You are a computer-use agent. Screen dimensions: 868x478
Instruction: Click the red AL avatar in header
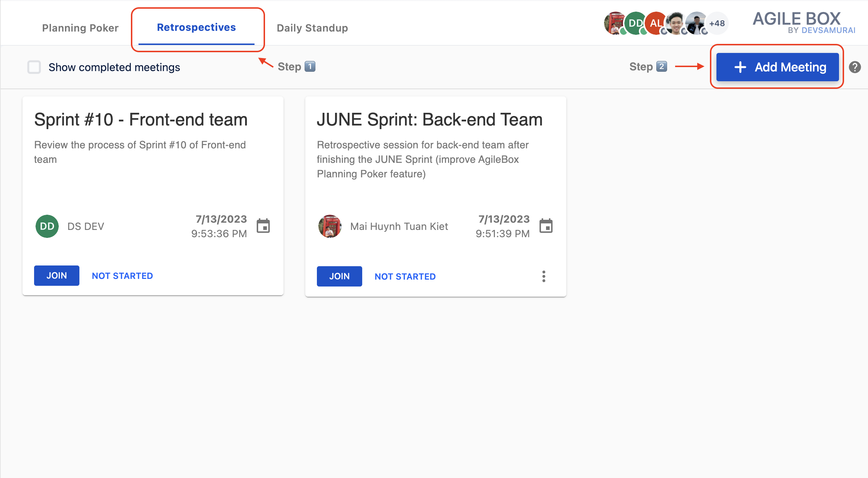655,23
